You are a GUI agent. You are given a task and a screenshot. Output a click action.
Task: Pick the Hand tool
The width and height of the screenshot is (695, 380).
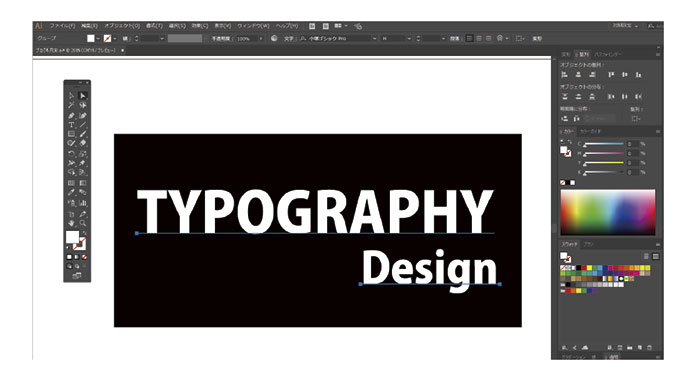pos(71,223)
